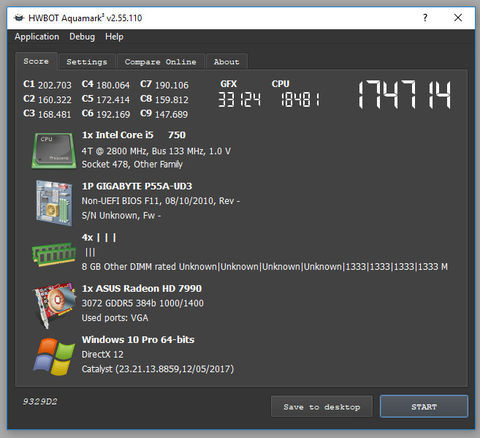Click the Windows logo icon
Viewport: 480px width, 438px height.
coord(54,356)
